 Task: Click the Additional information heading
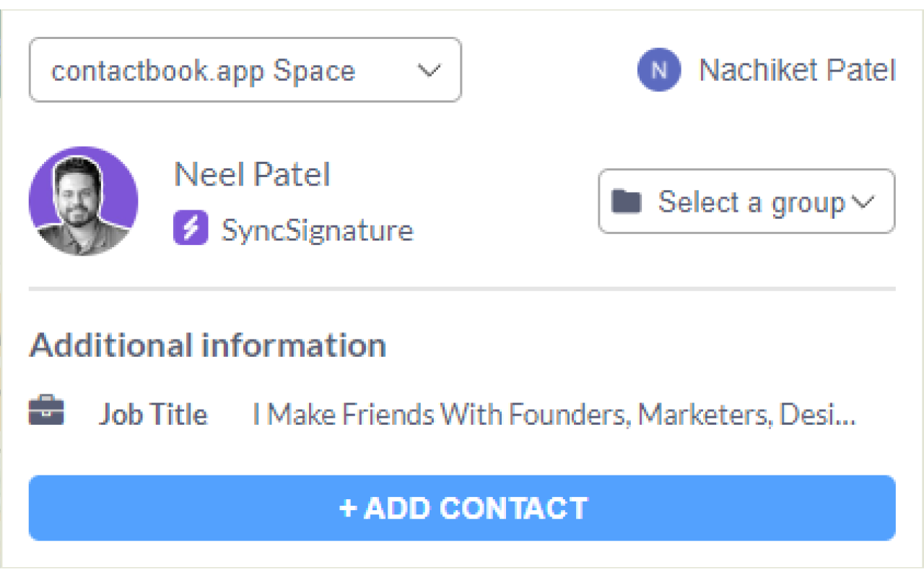click(208, 345)
